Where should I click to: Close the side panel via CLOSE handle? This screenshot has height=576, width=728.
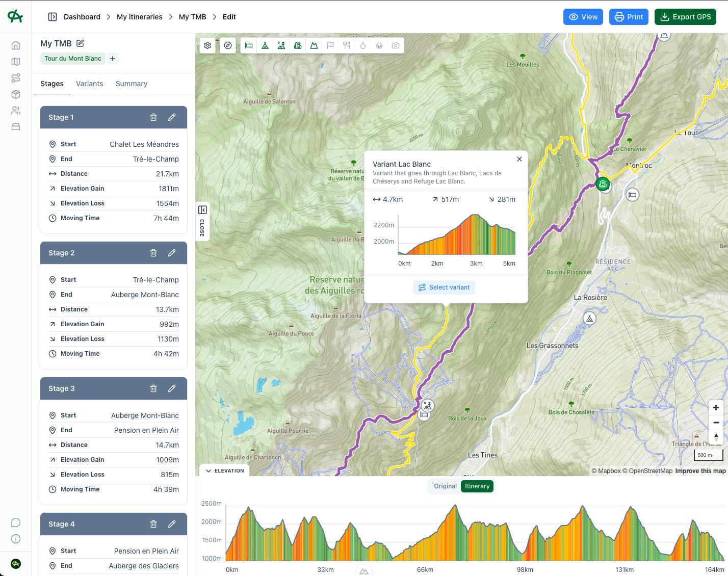click(202, 221)
